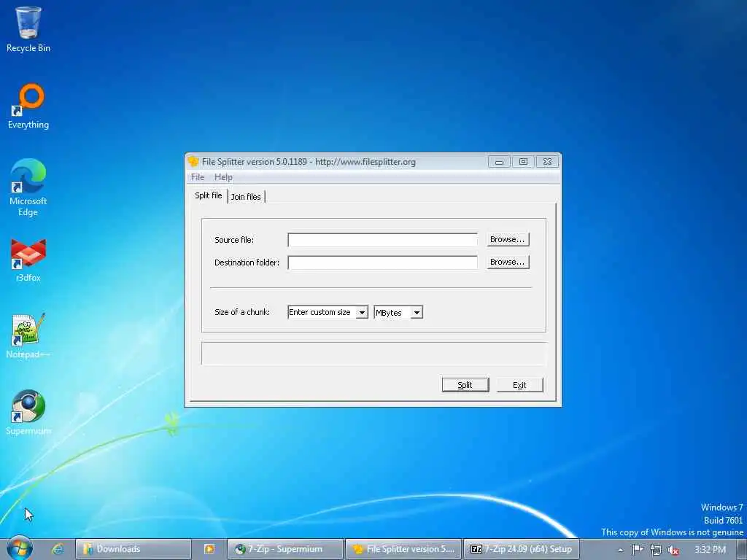Select the Everything desktop shortcut
Image resolution: width=747 pixels, height=560 pixels.
(28, 106)
